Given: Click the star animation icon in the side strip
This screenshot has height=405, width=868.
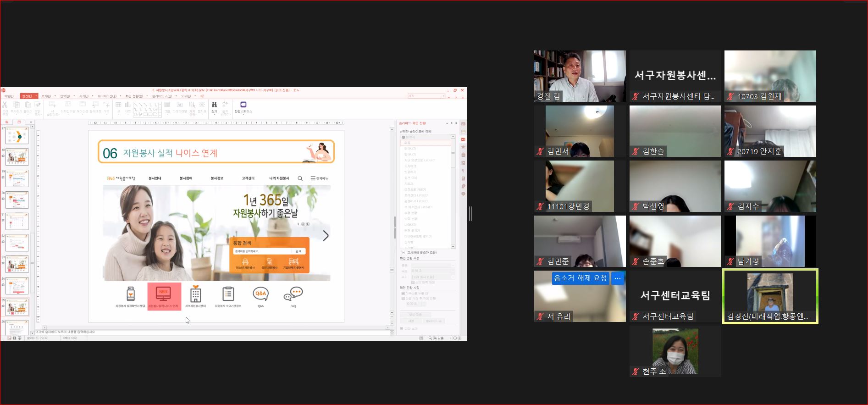Looking at the screenshot, I should coord(463,147).
